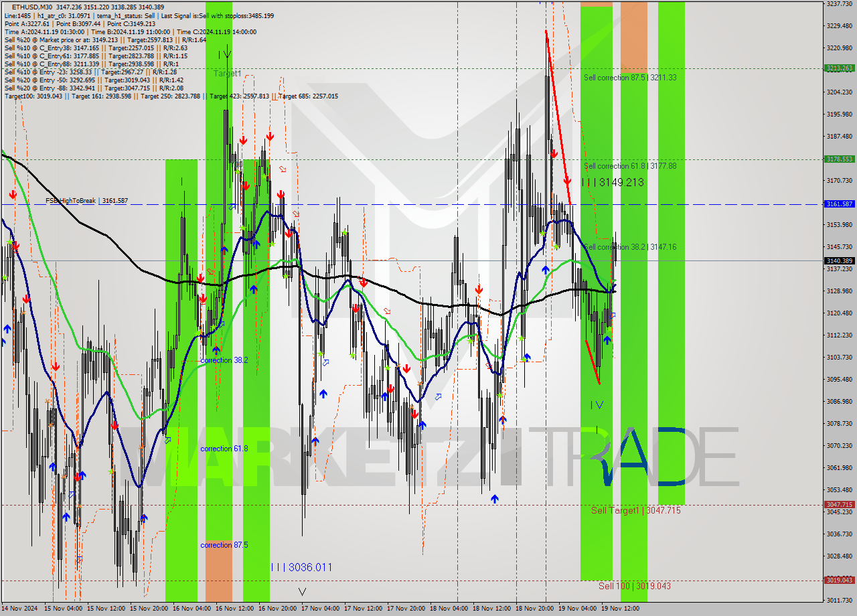Click the 3011.730 price scale value

click(840, 601)
